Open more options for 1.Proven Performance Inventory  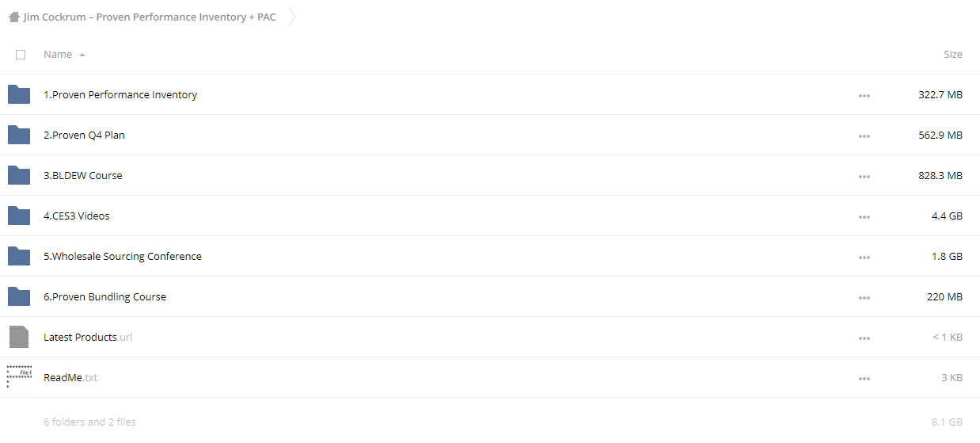point(864,95)
